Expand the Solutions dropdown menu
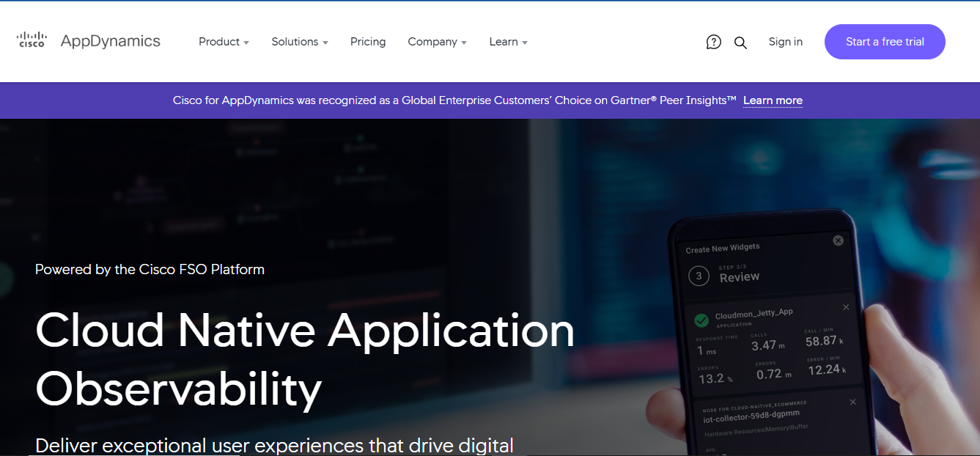The width and height of the screenshot is (980, 456). click(300, 42)
